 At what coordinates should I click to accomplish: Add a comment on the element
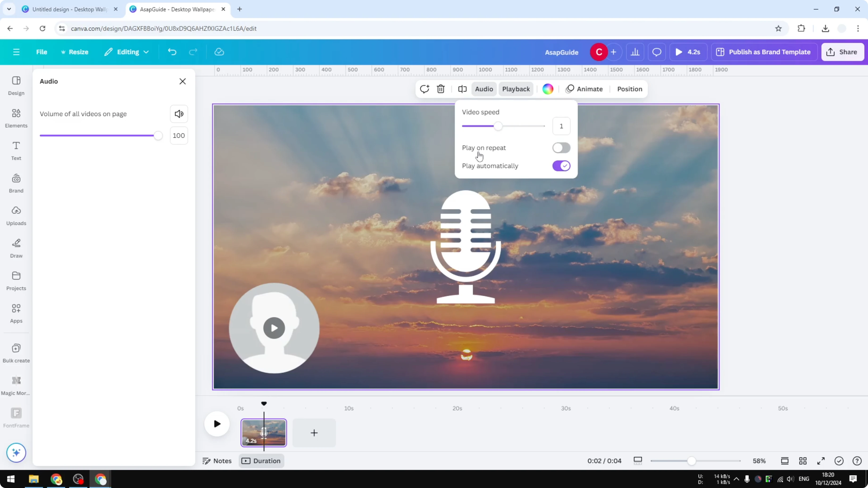pos(424,89)
